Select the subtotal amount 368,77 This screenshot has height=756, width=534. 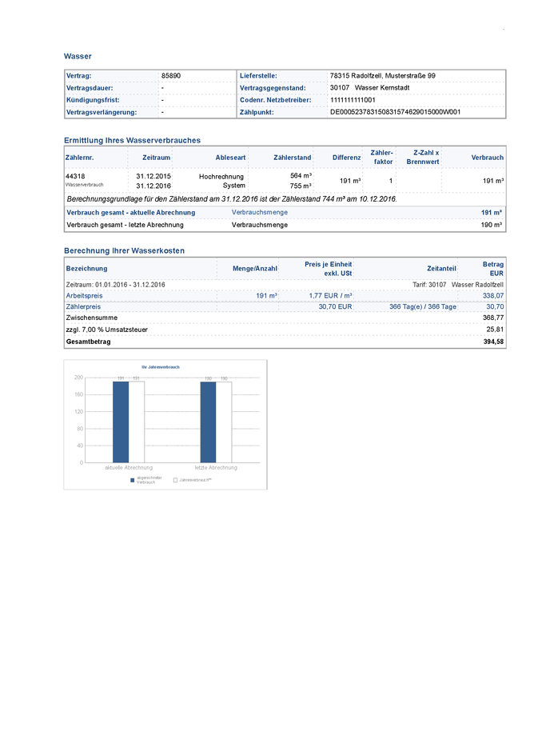tap(493, 318)
